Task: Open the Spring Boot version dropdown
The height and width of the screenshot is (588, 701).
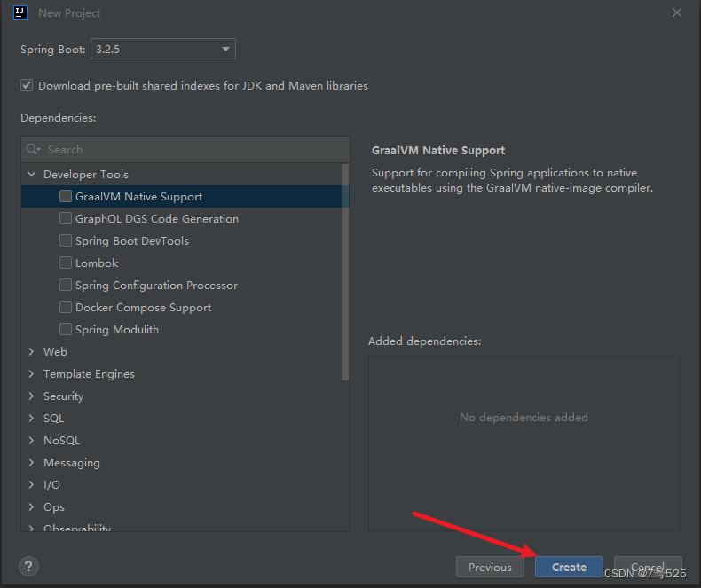Action: pyautogui.click(x=163, y=49)
